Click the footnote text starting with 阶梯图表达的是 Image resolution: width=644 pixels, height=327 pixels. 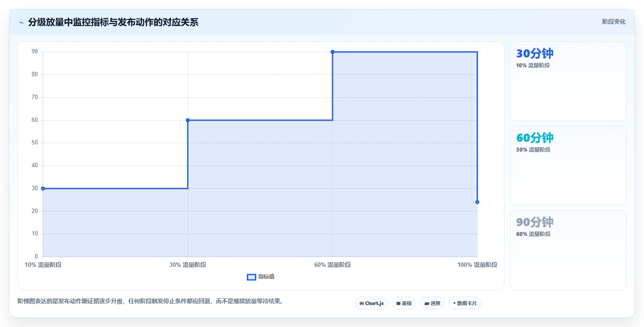[150, 301]
